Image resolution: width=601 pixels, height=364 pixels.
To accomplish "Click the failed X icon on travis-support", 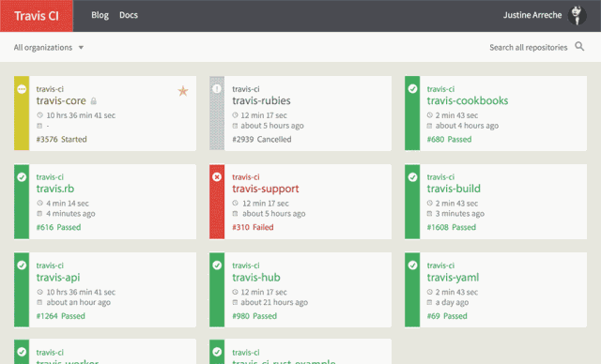I will tap(217, 176).
